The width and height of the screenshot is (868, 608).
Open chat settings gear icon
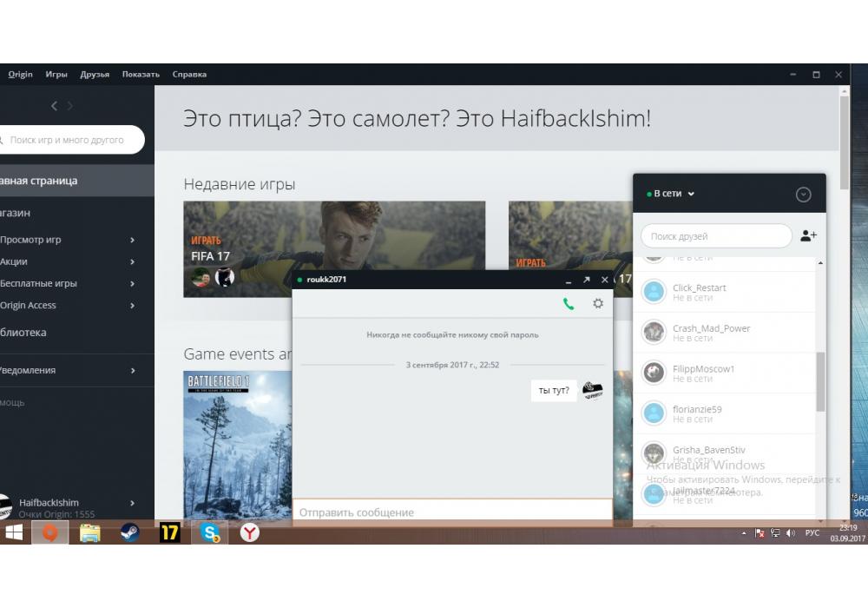(598, 303)
